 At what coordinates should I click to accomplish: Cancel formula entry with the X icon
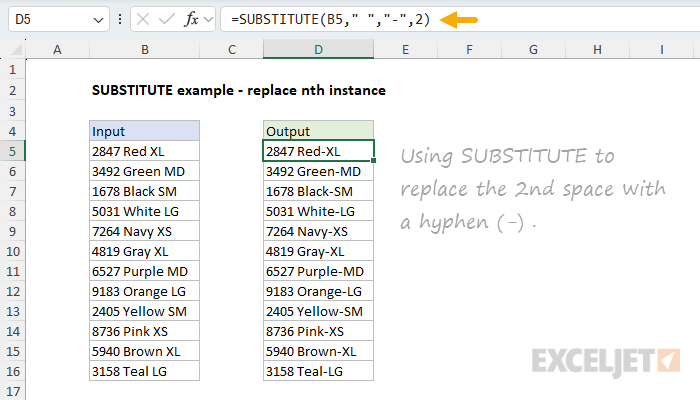point(143,20)
